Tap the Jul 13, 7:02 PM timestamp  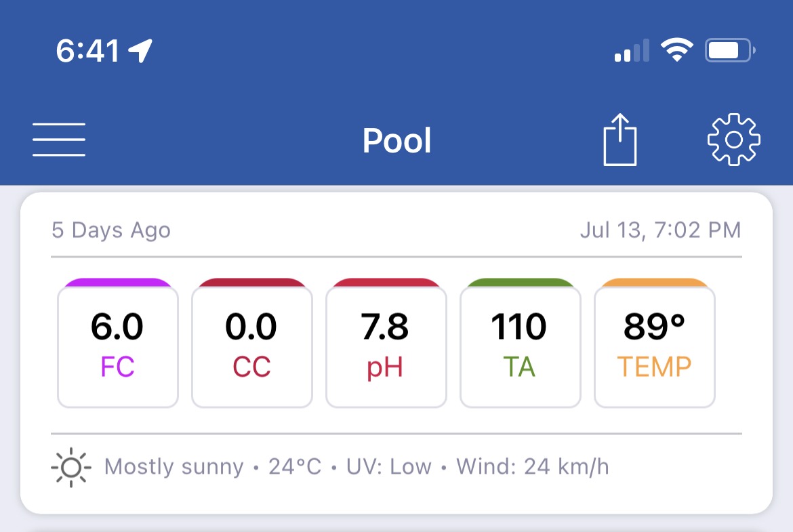(661, 230)
